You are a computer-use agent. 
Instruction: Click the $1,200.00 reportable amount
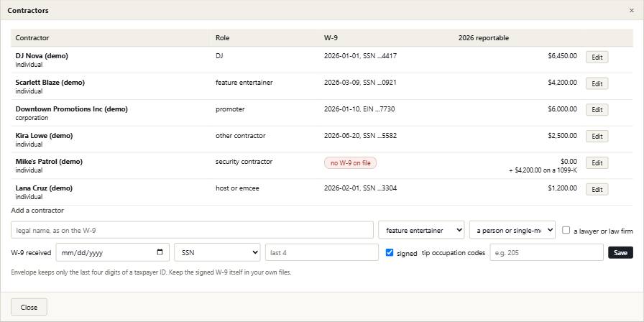(x=562, y=188)
